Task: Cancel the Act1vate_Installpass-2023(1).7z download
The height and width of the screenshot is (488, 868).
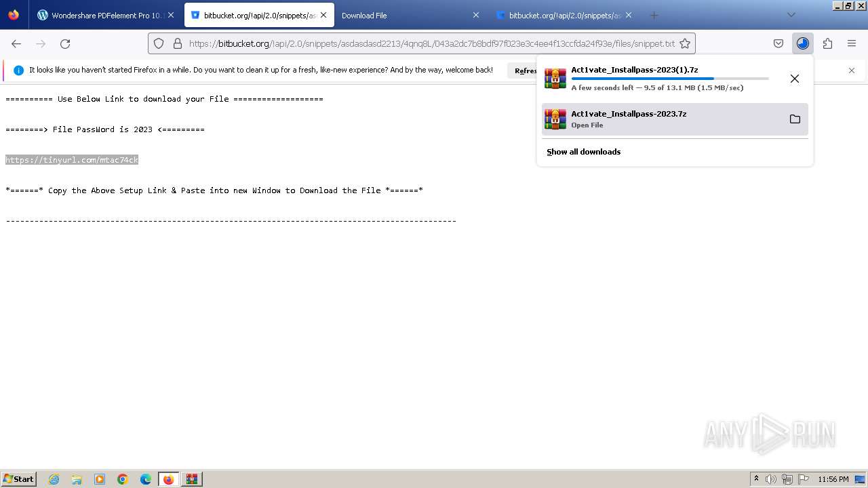Action: tap(795, 79)
